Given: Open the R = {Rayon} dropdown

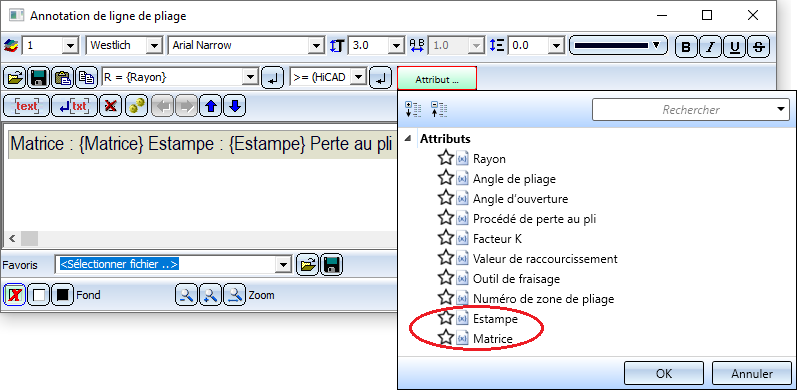Looking at the screenshot, I should [x=251, y=78].
